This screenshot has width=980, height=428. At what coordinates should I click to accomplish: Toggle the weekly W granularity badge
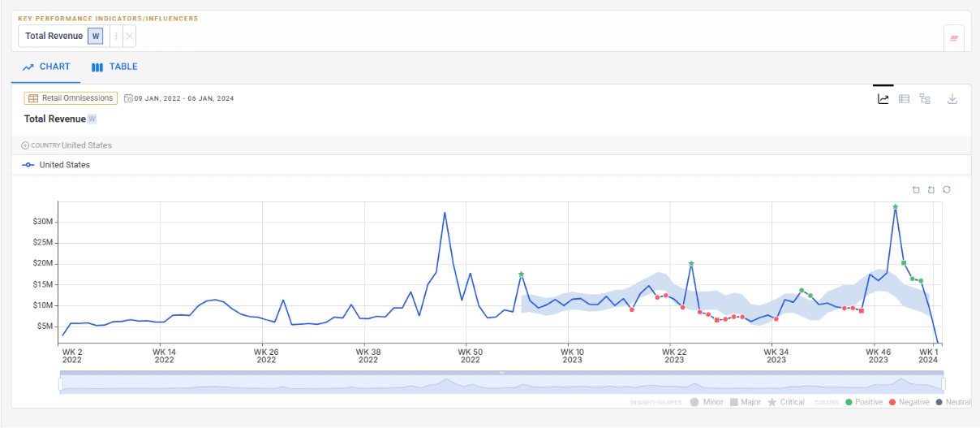pos(96,36)
